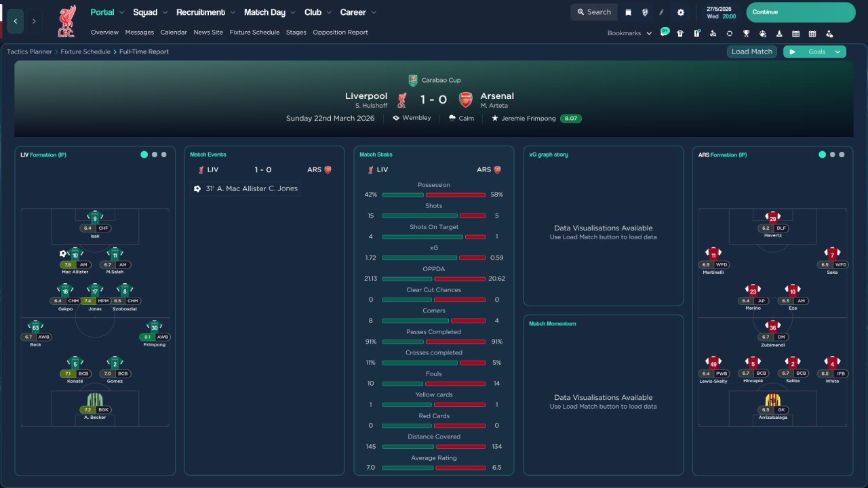Screen dimensions: 868x488
Task: Click the globe world icon in the top bar
Action: coord(645,12)
